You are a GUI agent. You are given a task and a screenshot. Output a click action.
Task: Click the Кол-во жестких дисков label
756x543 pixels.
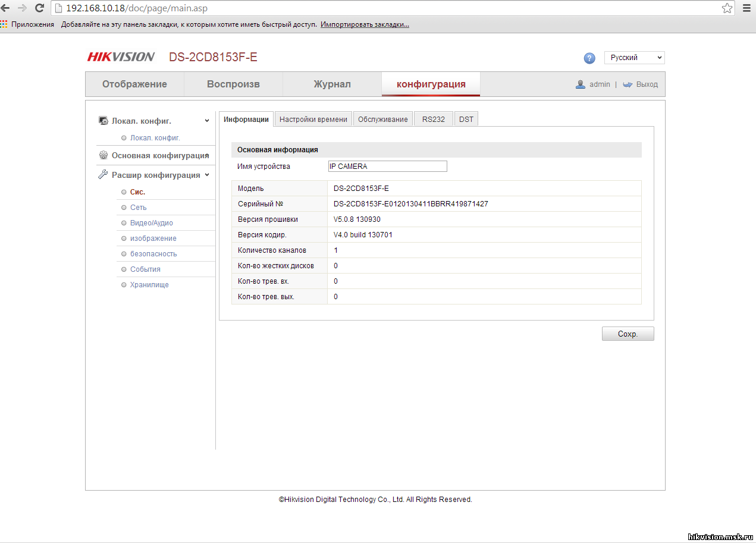point(275,266)
